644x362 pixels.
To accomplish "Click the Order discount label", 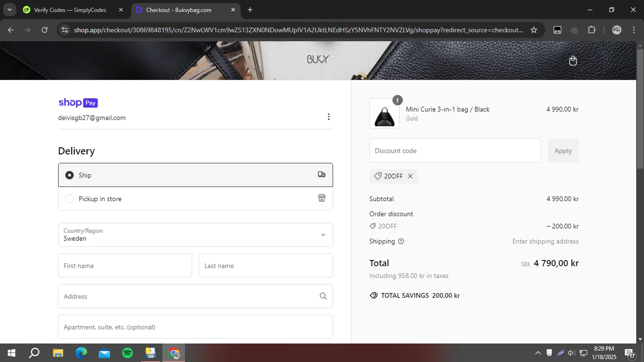I will click(x=391, y=214).
